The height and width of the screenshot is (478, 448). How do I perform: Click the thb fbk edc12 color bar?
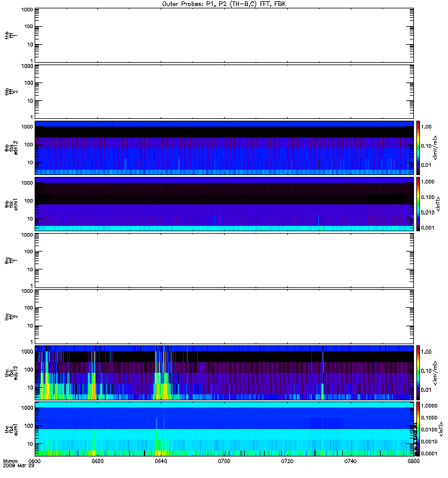tap(418, 148)
